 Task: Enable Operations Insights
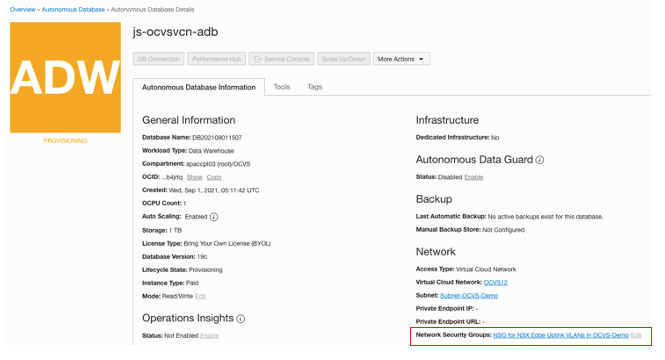point(210,336)
